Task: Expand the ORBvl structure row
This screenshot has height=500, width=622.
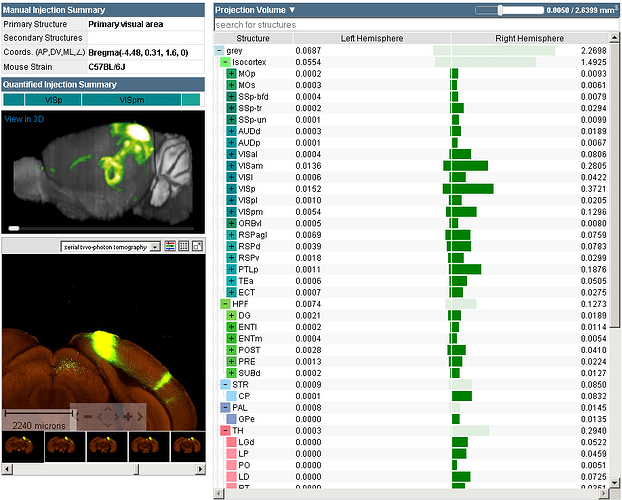Action: pos(231,223)
